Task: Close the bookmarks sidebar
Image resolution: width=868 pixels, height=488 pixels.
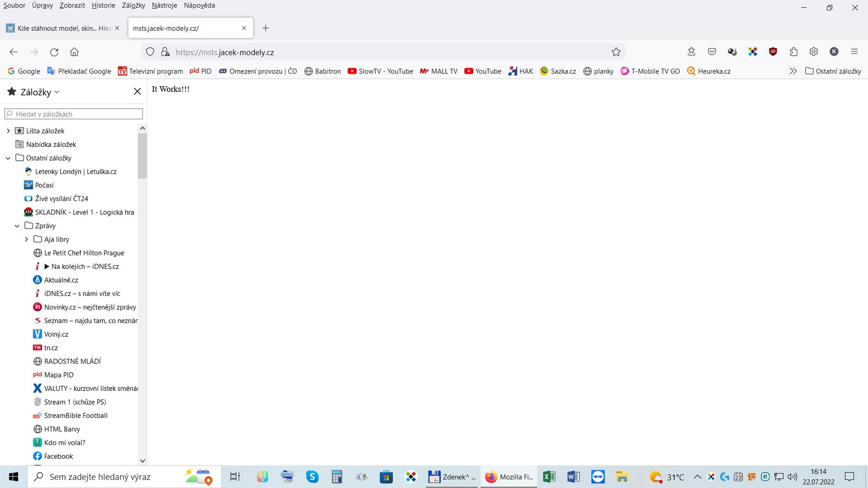Action: [137, 91]
